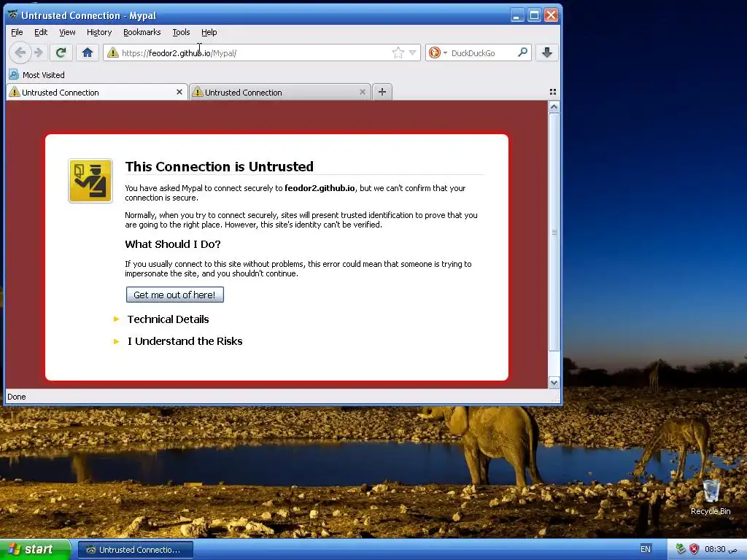Click the Forward navigation arrow button
The width and height of the screenshot is (747, 560).
click(39, 52)
